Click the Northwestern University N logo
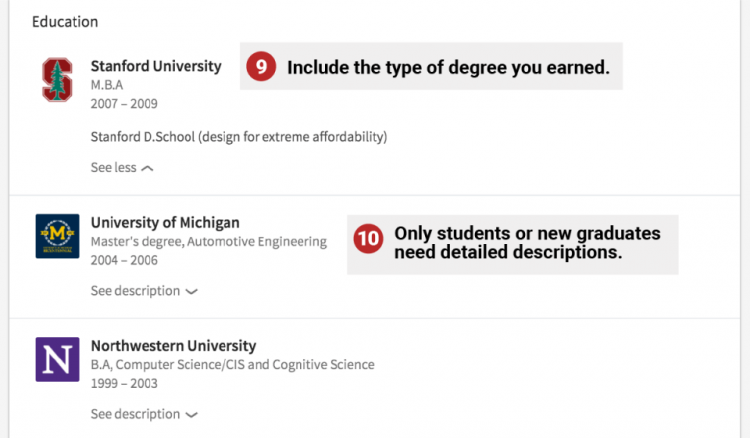 [x=57, y=359]
